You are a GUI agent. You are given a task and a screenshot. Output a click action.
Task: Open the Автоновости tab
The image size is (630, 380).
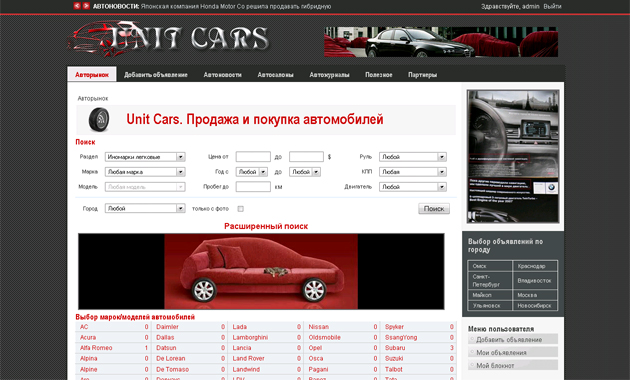(x=223, y=75)
